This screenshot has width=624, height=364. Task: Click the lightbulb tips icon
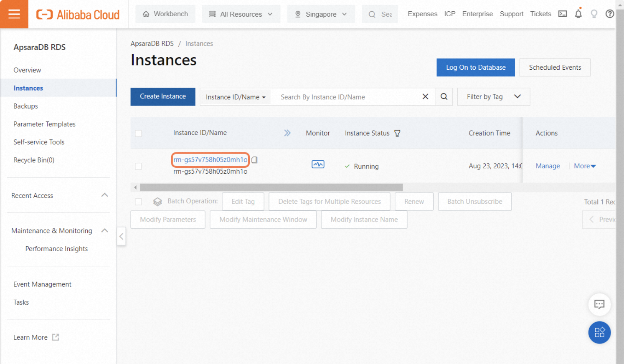click(x=594, y=14)
